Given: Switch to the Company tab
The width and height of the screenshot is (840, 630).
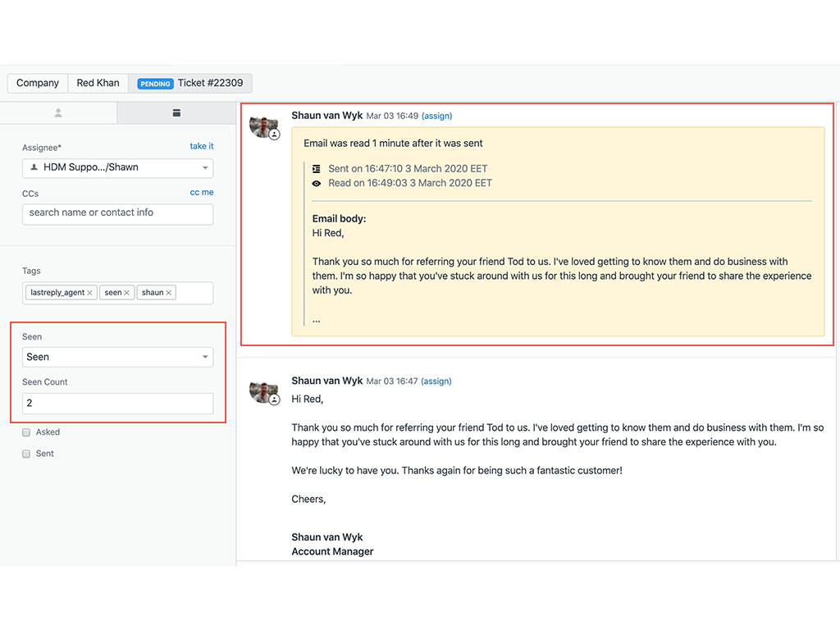Looking at the screenshot, I should [x=37, y=83].
